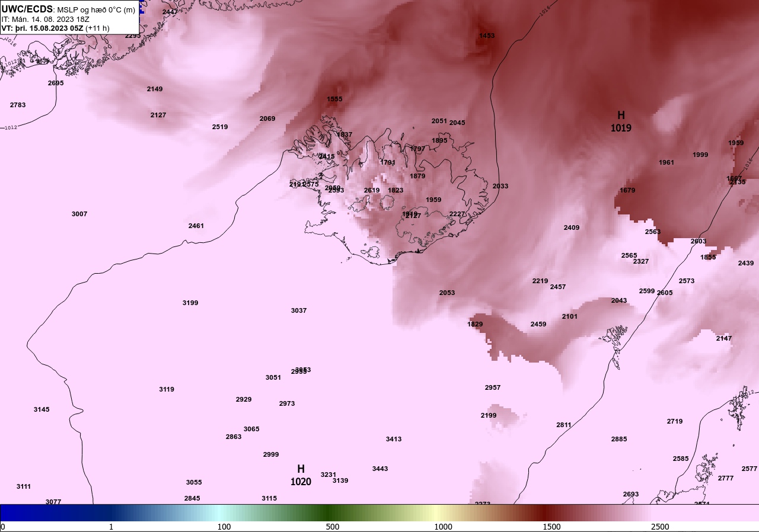This screenshot has width=759, height=532.
Task: Click the height value 3199
Action: coord(190,303)
